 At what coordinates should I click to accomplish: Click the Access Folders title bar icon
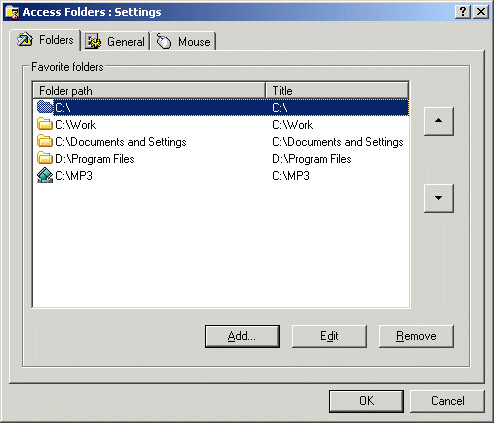12,12
